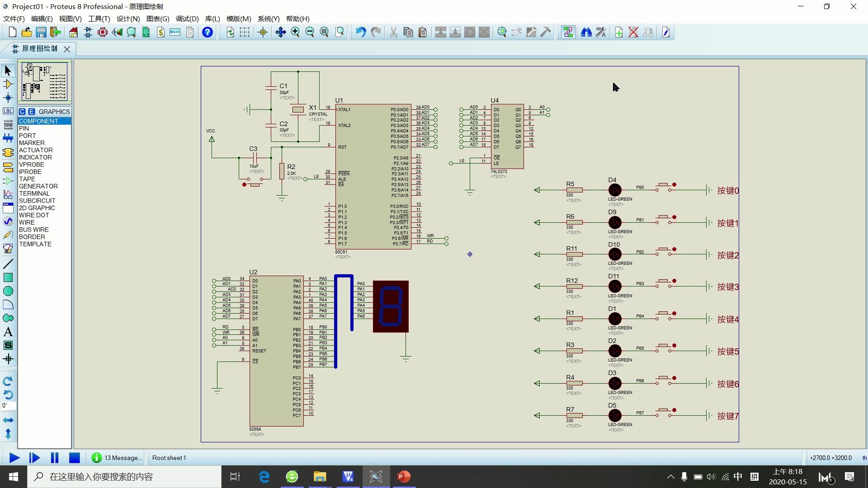Open the Home page icon
Screen dimensions: 868x488
coord(73,32)
